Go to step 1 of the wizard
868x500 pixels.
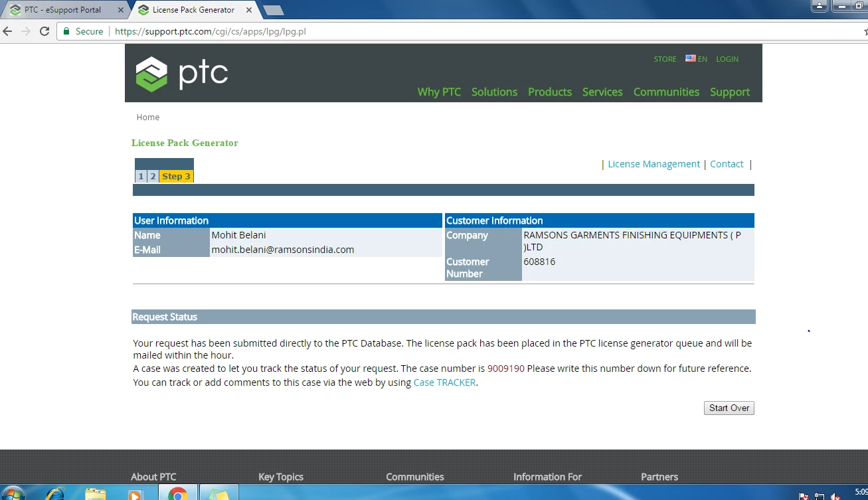click(141, 177)
